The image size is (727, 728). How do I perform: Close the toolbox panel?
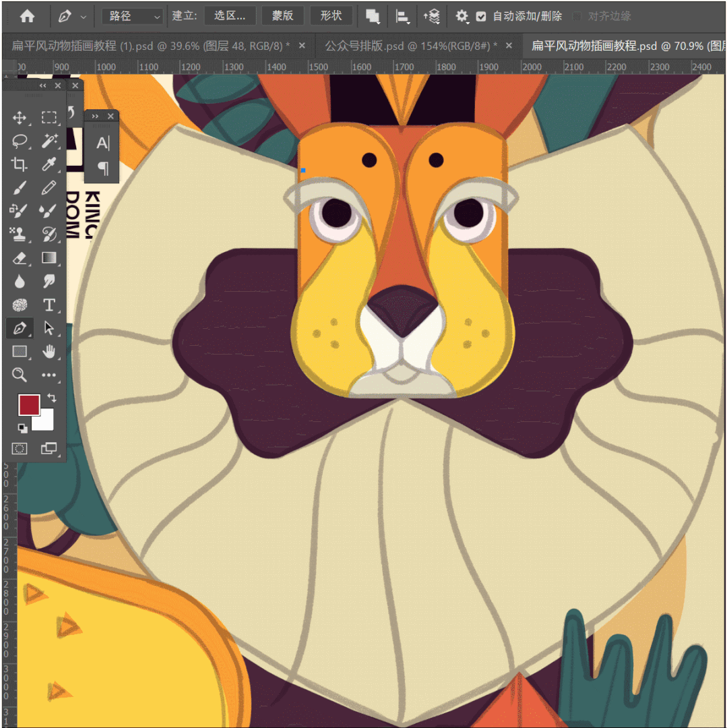[x=58, y=86]
